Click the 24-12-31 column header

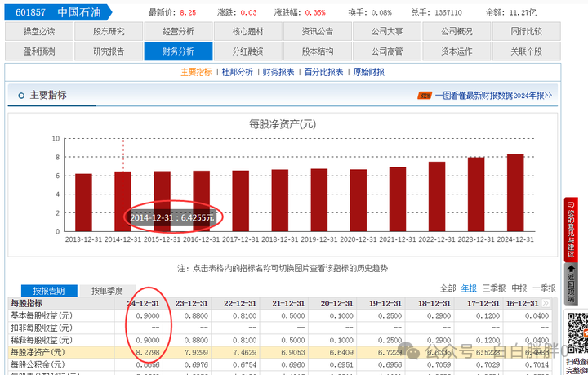143,303
